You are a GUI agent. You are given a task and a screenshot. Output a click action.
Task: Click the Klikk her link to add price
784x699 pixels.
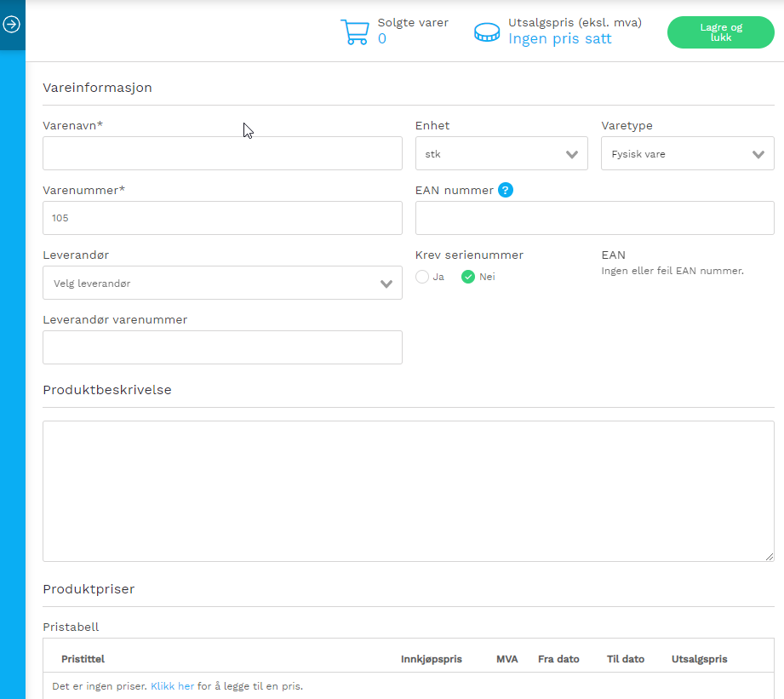coord(172,686)
